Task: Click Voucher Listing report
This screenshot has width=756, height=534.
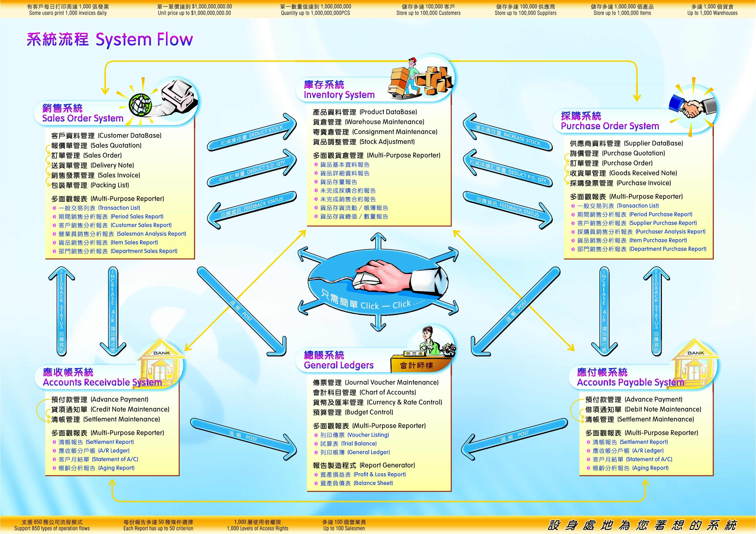Action: click(355, 435)
